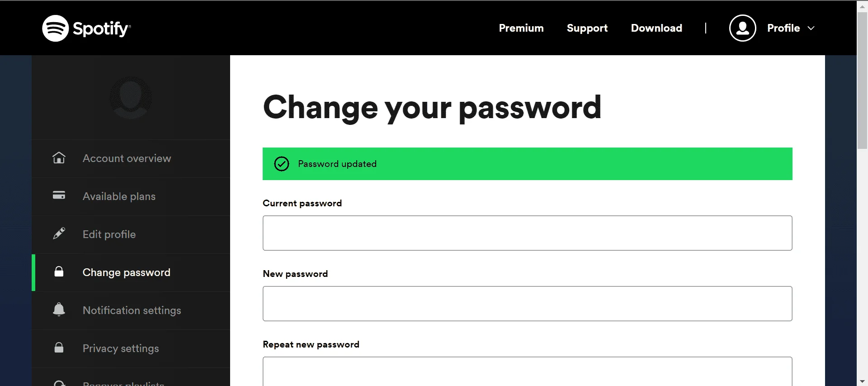Click the sidebar user avatar thumbnail
The width and height of the screenshot is (868, 386).
131,98
